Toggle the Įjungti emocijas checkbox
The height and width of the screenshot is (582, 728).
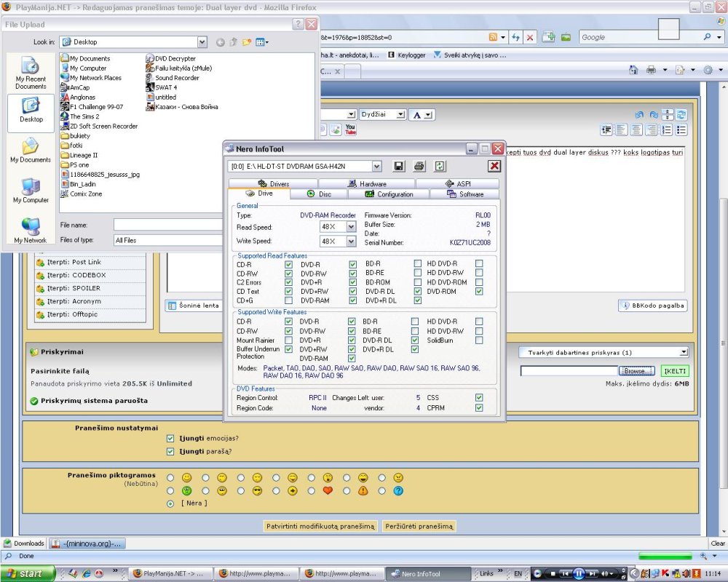pyautogui.click(x=170, y=438)
